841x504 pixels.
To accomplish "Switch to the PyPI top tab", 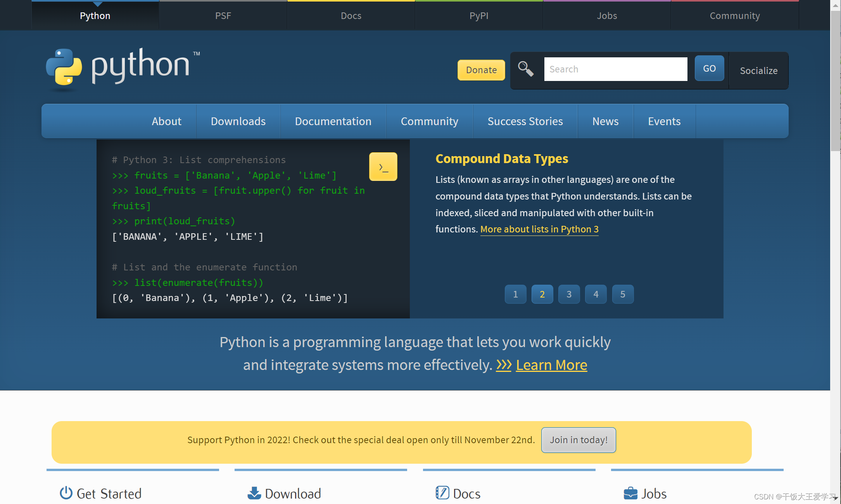I will [479, 15].
